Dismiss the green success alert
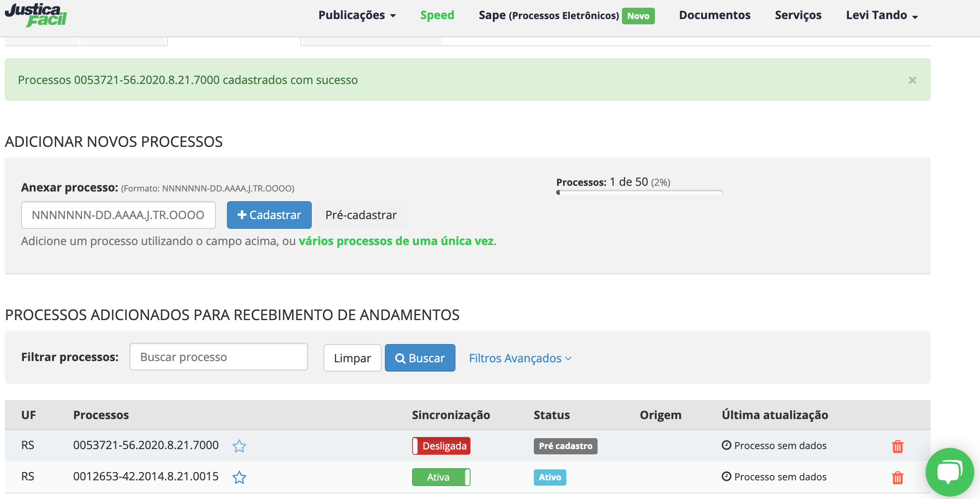 pos(912,80)
